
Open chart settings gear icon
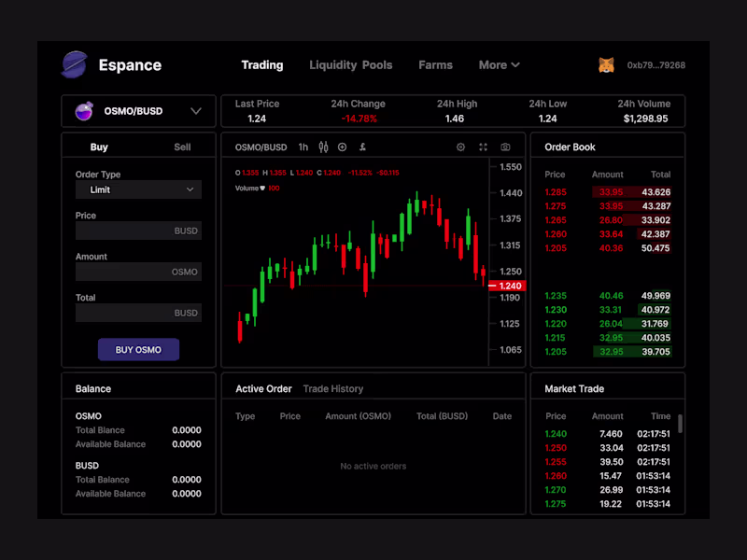point(460,147)
